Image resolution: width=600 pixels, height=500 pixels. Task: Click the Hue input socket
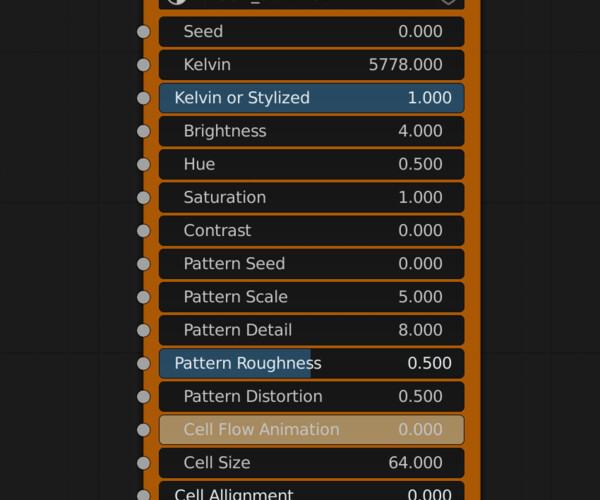pos(143,164)
